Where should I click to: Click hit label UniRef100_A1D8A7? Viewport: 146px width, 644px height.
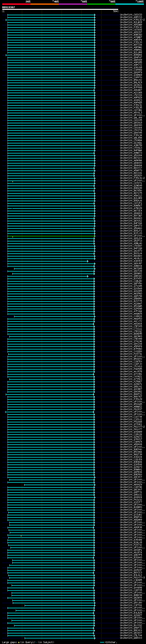131,304
